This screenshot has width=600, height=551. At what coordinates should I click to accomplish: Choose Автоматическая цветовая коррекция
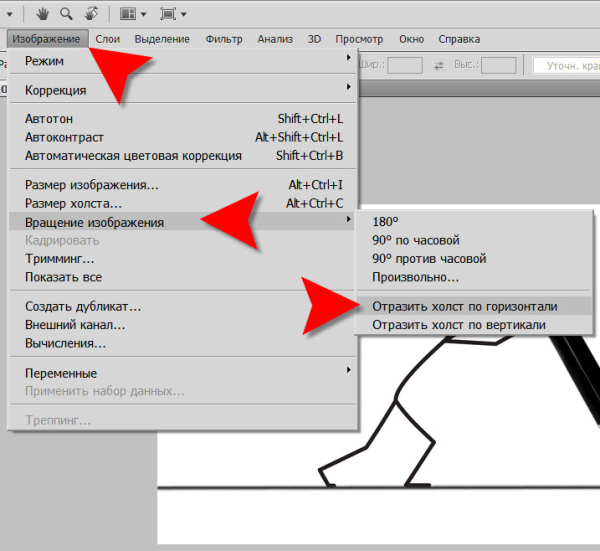[x=184, y=156]
